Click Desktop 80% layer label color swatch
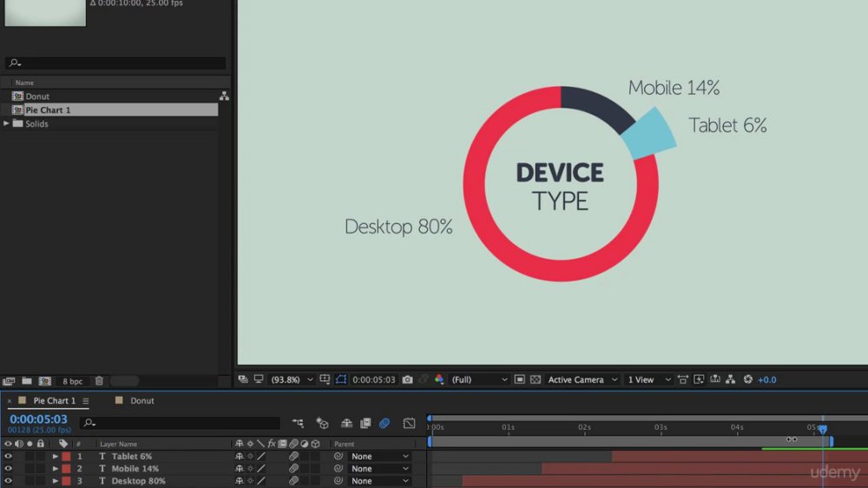The height and width of the screenshot is (488, 868). pyautogui.click(x=67, y=481)
